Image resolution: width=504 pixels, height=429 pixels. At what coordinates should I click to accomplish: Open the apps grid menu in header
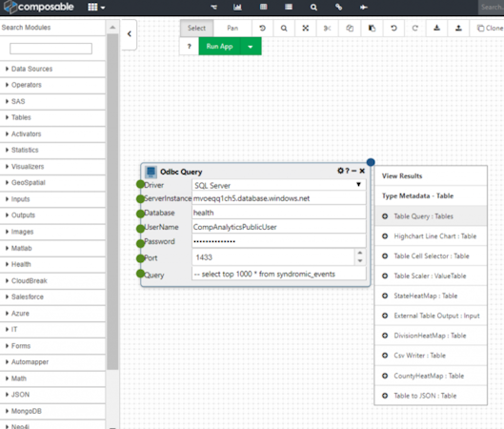click(x=96, y=7)
